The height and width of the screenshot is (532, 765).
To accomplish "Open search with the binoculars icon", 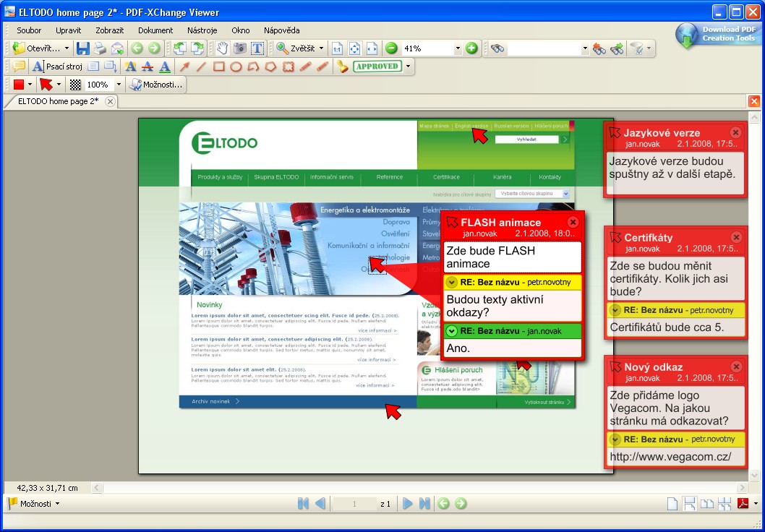I will click(497, 48).
